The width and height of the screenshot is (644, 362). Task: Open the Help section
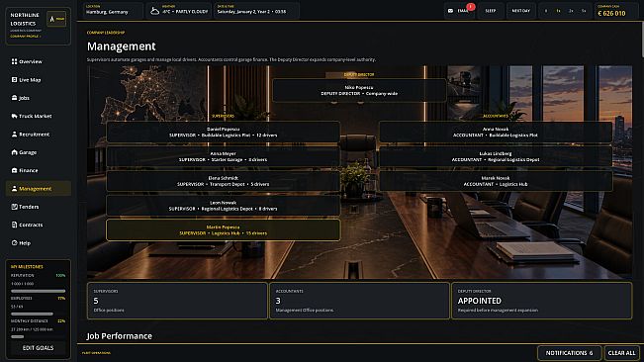39,243
